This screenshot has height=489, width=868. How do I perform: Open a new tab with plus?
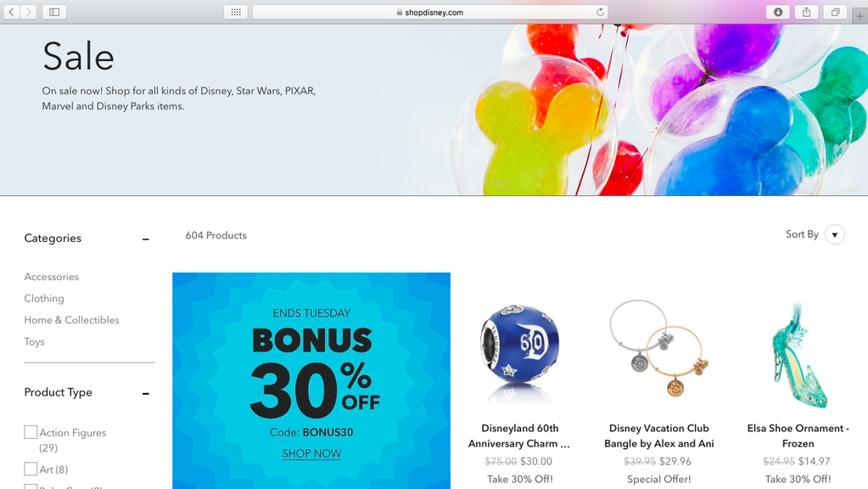tap(860, 16)
